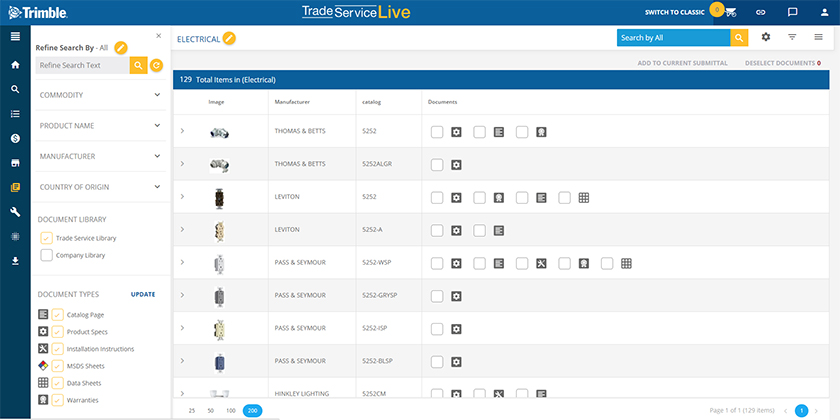The height and width of the screenshot is (420, 840).
Task: Close the refine search panel
Action: click(x=159, y=36)
